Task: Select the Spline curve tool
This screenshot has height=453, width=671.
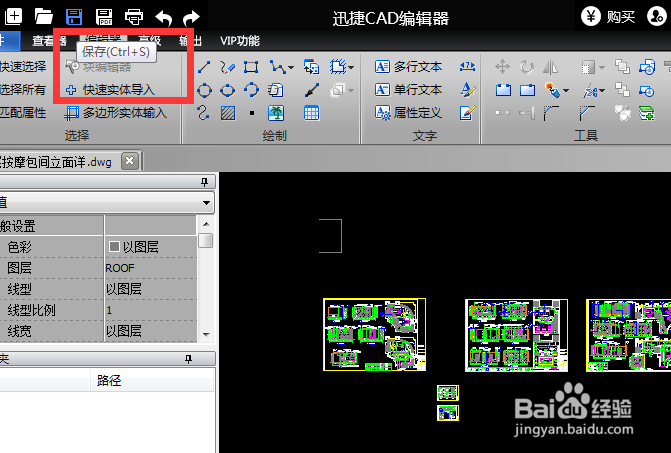Action: (x=203, y=113)
